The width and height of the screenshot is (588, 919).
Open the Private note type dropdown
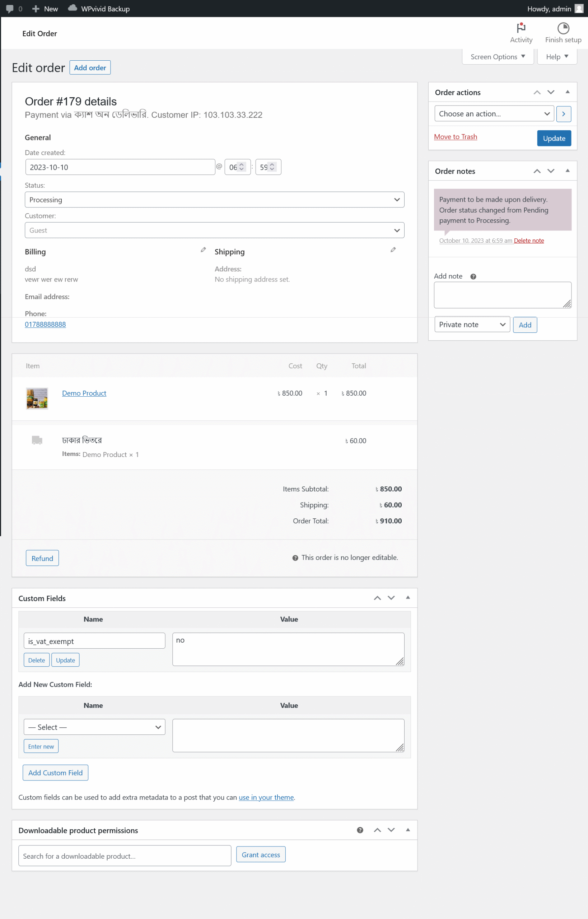(472, 325)
